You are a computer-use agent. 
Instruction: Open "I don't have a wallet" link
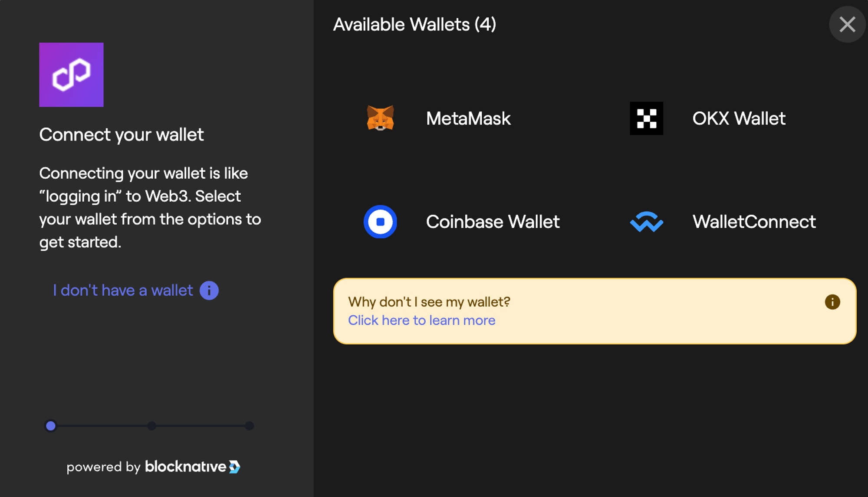click(x=123, y=290)
